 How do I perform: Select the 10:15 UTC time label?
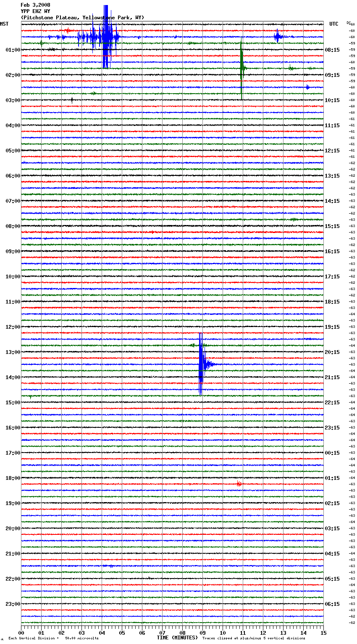click(x=332, y=100)
